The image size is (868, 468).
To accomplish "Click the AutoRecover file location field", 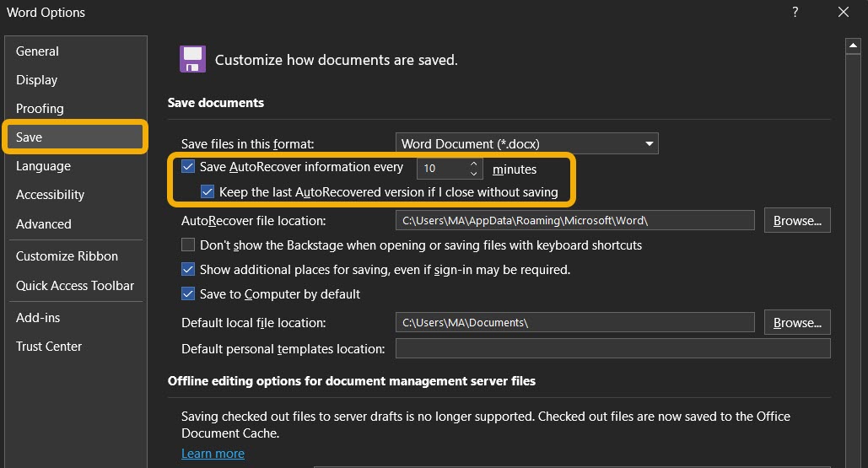I will [575, 220].
